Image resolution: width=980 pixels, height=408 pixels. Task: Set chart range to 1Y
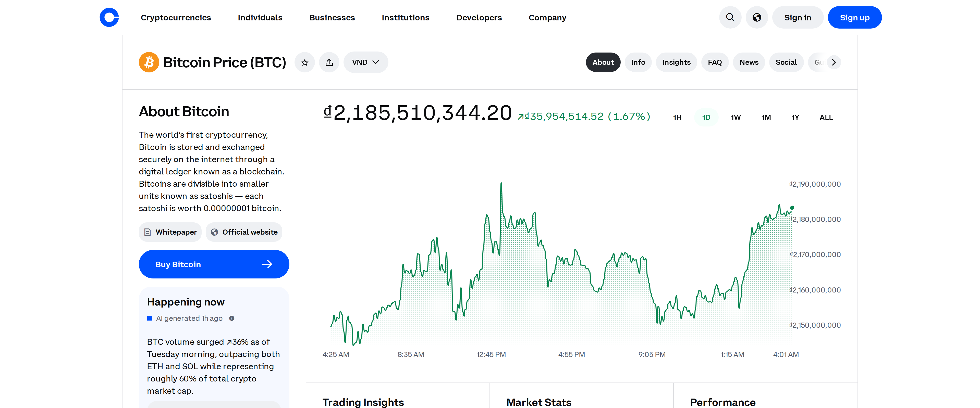[795, 118]
